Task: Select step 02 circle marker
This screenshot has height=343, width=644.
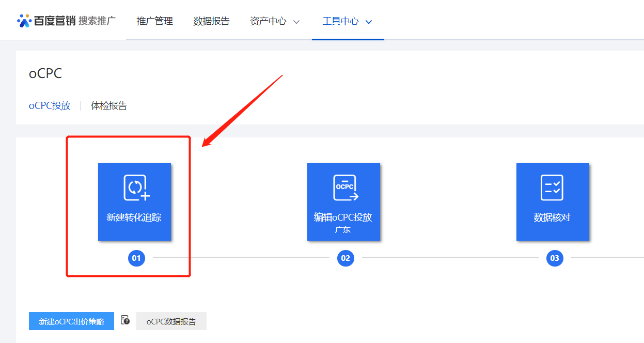Action: pos(345,258)
